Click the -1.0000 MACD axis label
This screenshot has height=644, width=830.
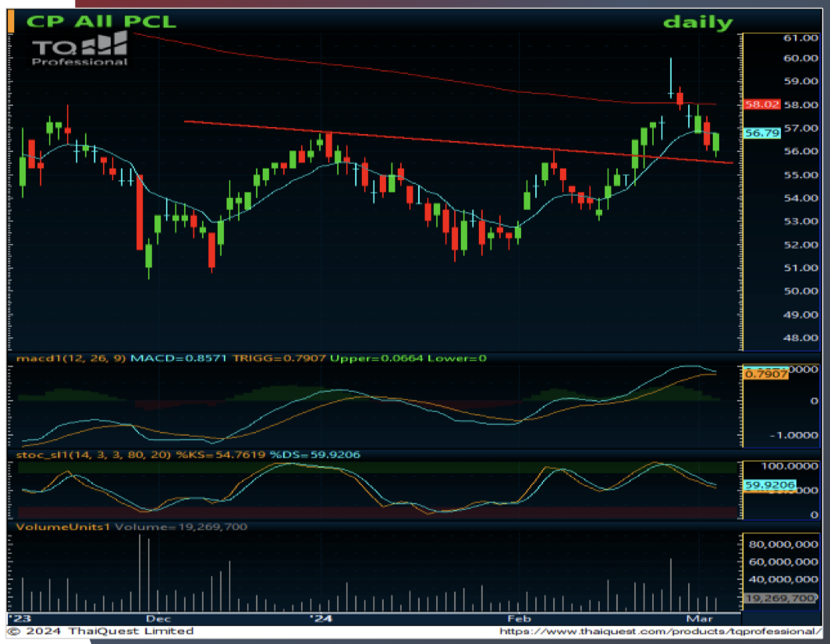[x=793, y=435]
